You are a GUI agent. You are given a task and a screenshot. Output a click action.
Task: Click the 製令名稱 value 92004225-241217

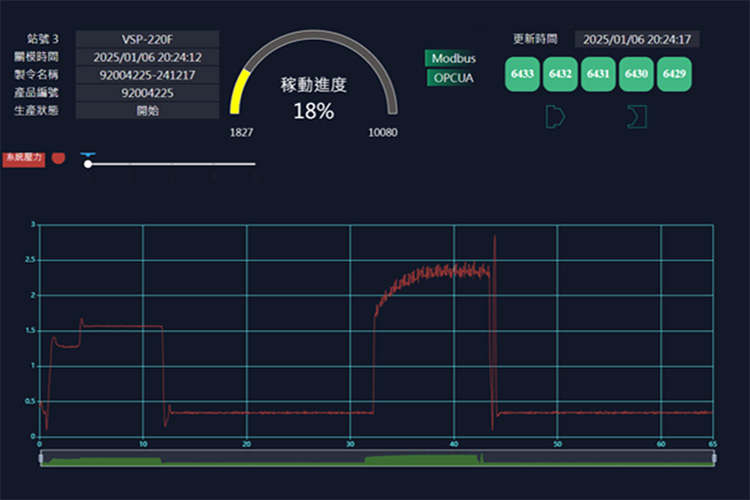coord(147,75)
